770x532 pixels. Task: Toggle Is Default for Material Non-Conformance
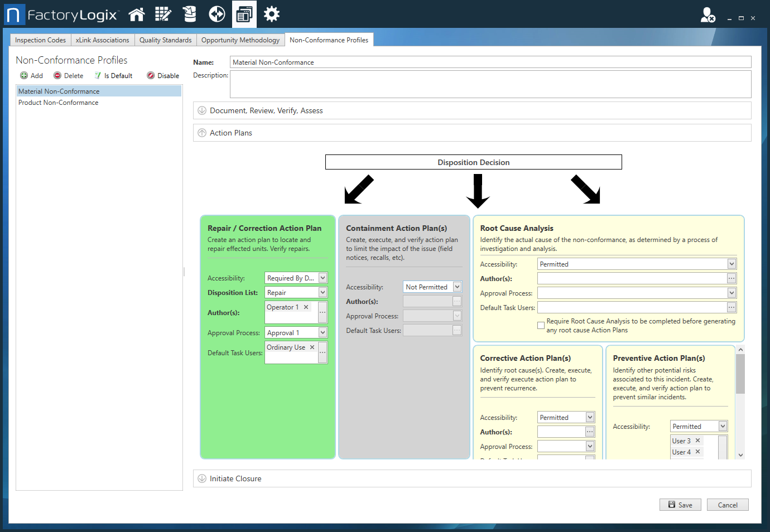(113, 75)
